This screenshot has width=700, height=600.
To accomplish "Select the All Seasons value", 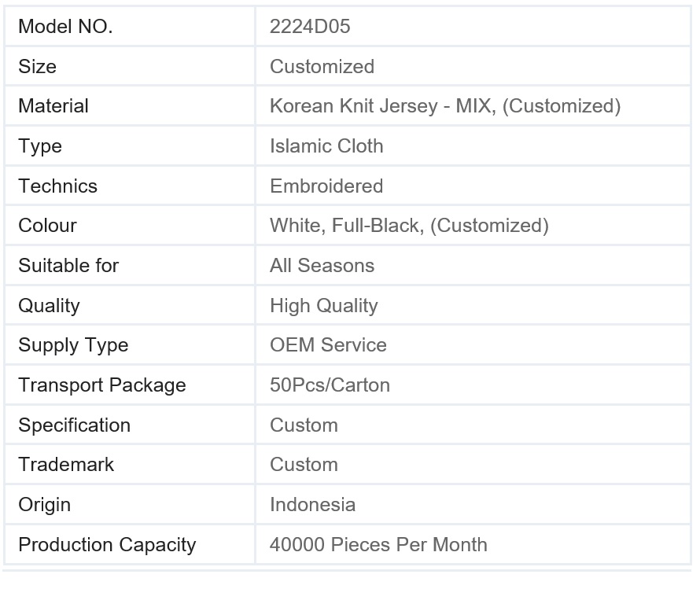I will (x=322, y=265).
